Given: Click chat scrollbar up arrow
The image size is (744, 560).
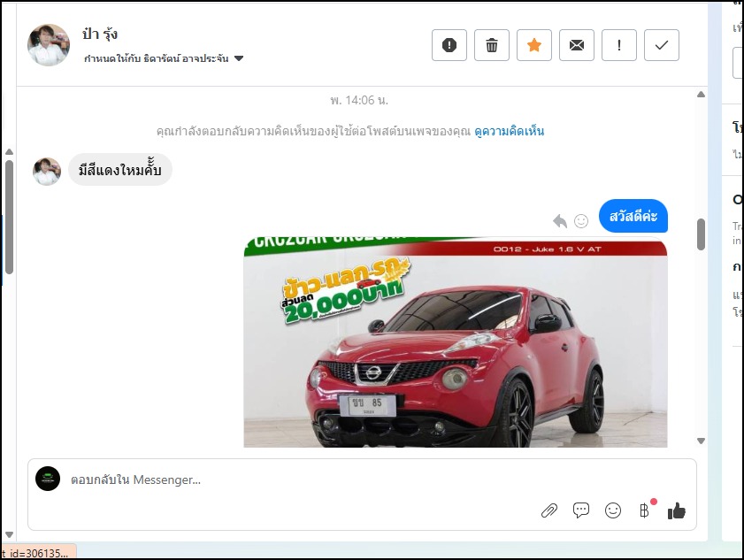Looking at the screenshot, I should pos(701,94).
